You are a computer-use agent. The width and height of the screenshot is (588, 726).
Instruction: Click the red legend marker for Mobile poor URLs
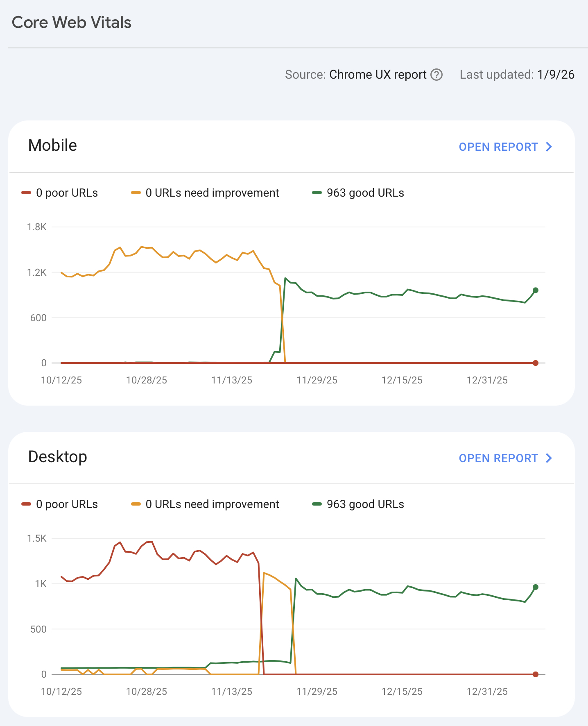pyautogui.click(x=26, y=193)
